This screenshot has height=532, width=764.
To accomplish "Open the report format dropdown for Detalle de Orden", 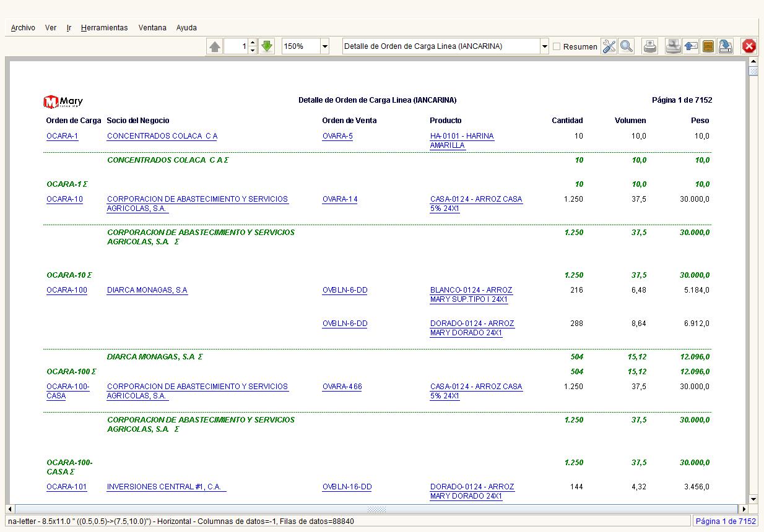I will (545, 46).
